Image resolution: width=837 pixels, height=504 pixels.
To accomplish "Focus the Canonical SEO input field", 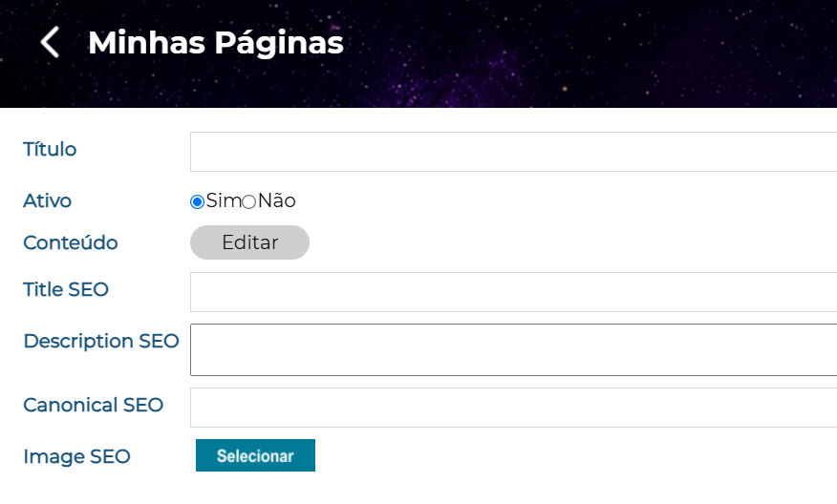I will pyautogui.click(x=513, y=408).
